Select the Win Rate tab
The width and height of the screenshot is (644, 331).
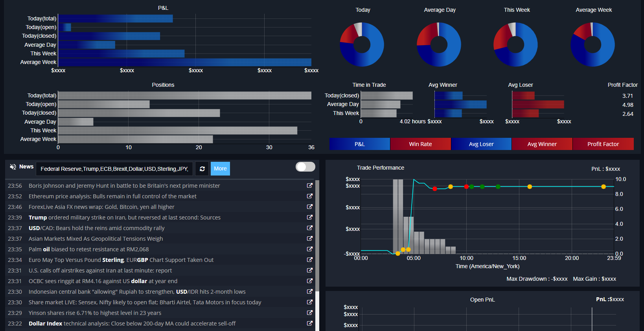420,144
